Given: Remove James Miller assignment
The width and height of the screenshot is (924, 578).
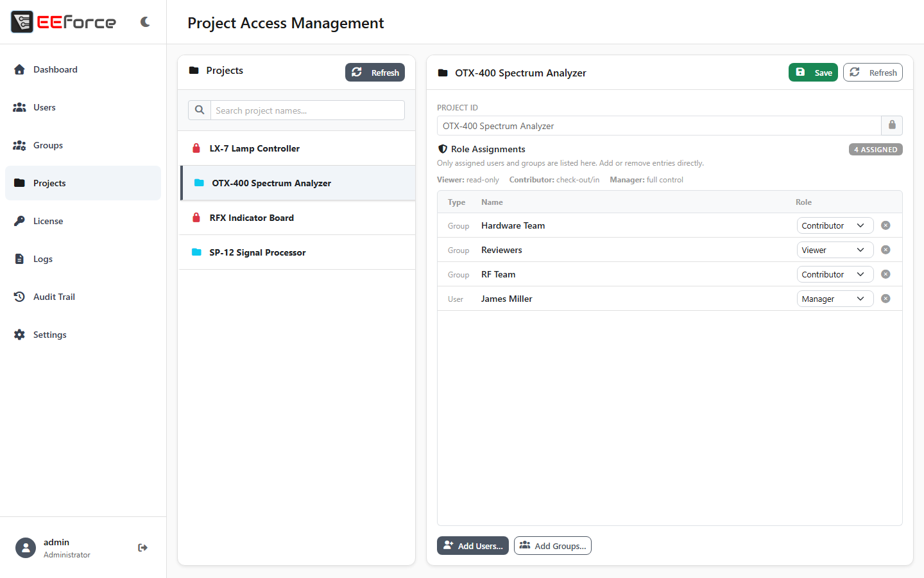Looking at the screenshot, I should click(886, 299).
